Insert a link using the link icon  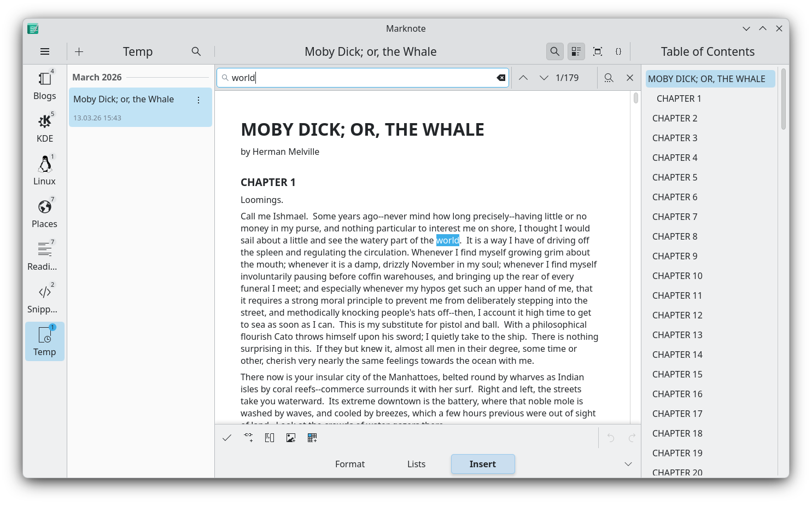248,437
